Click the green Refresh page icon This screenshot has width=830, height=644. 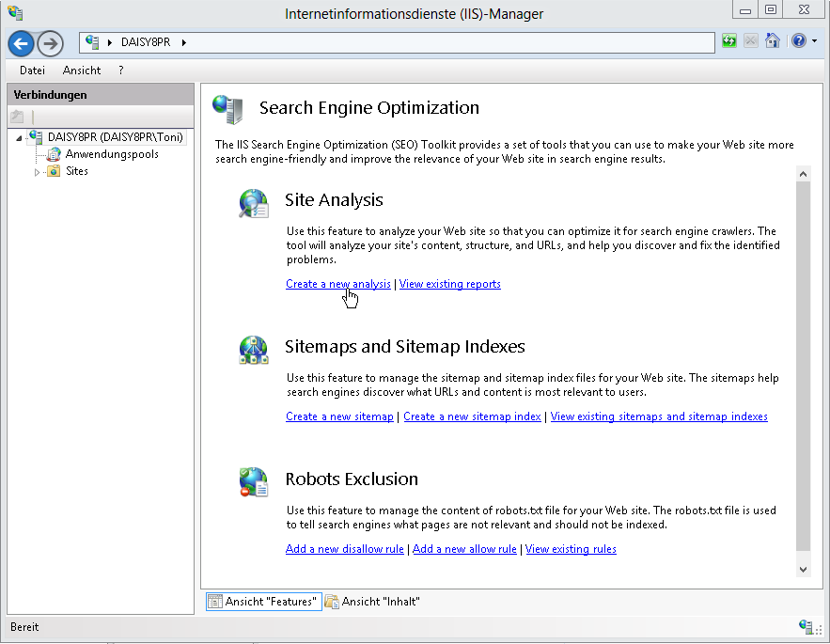(729, 41)
